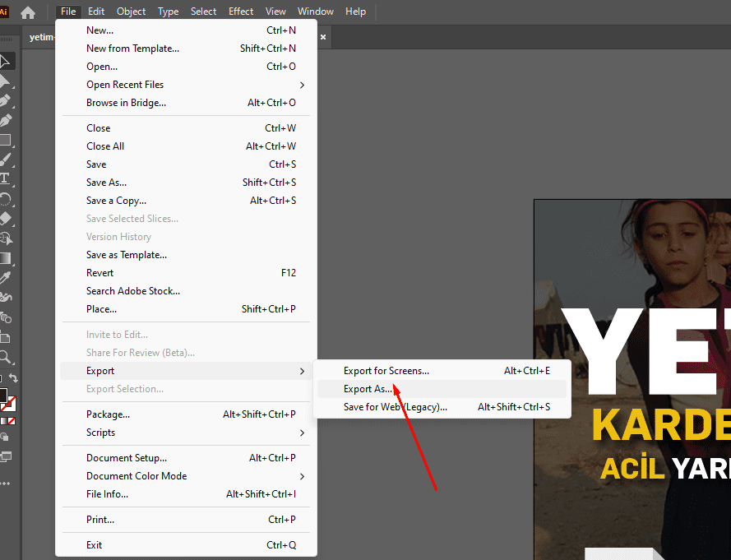Image resolution: width=731 pixels, height=560 pixels.
Task: Expand the Document Color Mode submenu
Action: pos(186,476)
